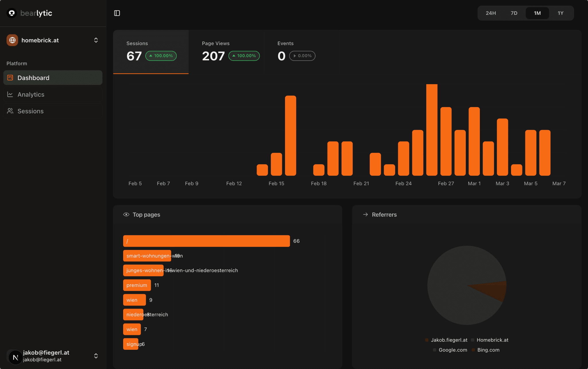Image resolution: width=588 pixels, height=369 pixels.
Task: Click the Google.com legend swatch
Action: click(434, 350)
